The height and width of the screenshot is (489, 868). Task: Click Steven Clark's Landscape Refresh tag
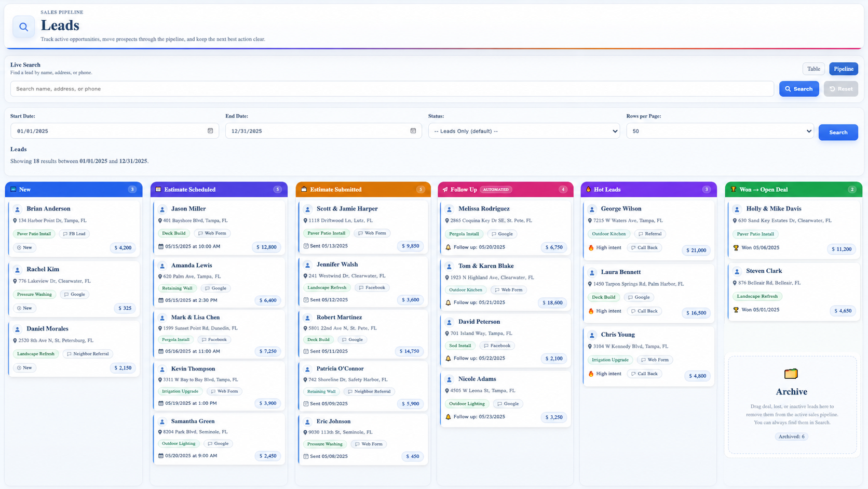pyautogui.click(x=757, y=296)
